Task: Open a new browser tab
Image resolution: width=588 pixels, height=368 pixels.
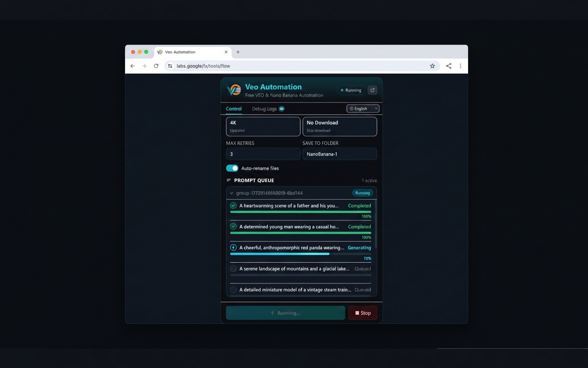Action: pos(238,52)
